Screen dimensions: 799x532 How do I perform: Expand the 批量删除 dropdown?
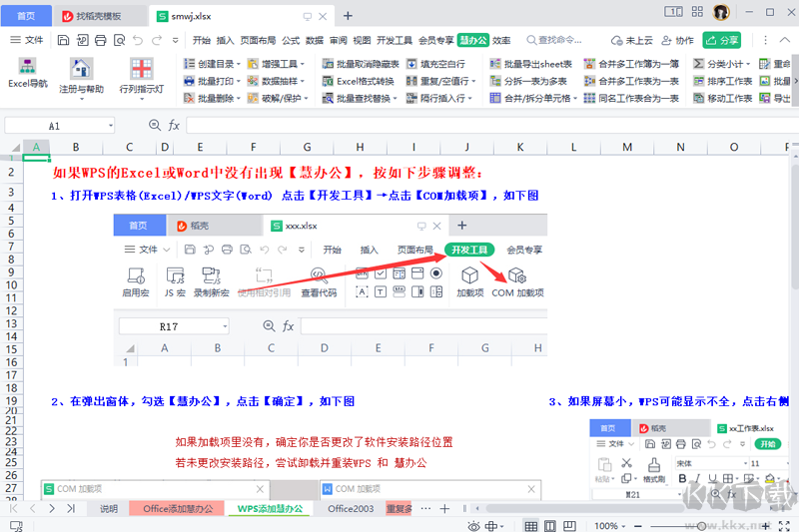tap(238, 99)
